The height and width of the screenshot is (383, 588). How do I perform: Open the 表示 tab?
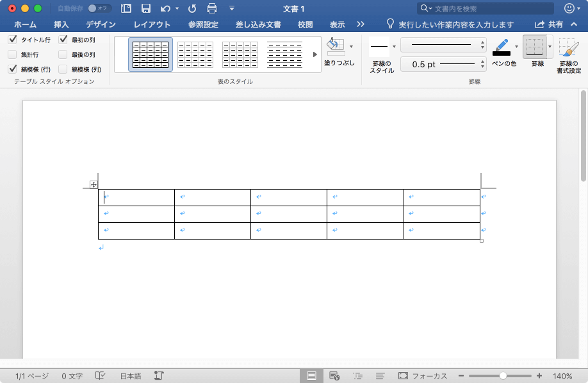337,24
